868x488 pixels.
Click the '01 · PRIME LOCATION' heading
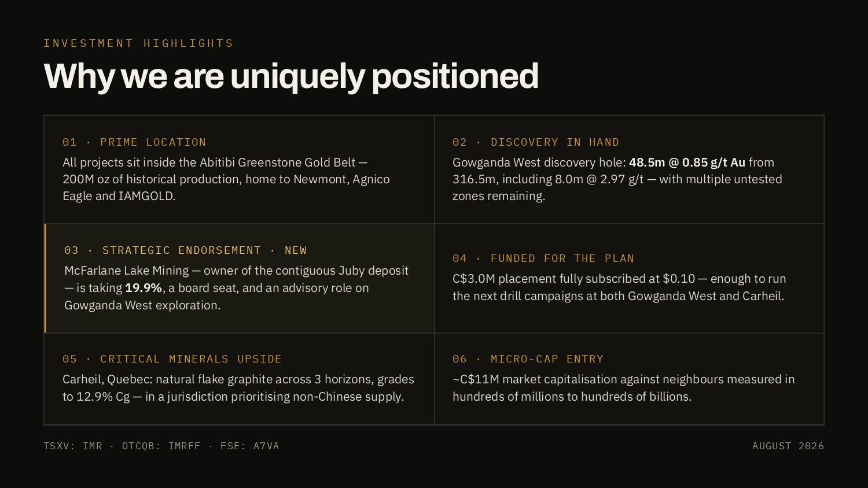pos(134,142)
